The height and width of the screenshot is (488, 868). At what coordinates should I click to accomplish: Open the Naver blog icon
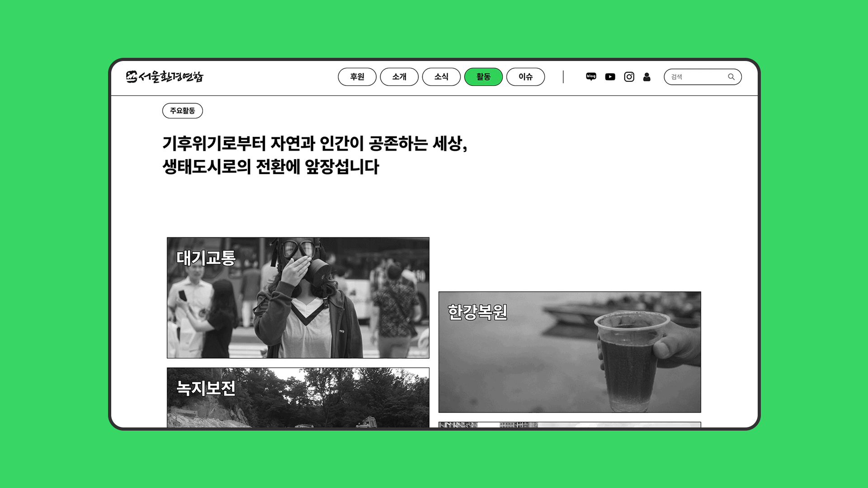tap(591, 77)
